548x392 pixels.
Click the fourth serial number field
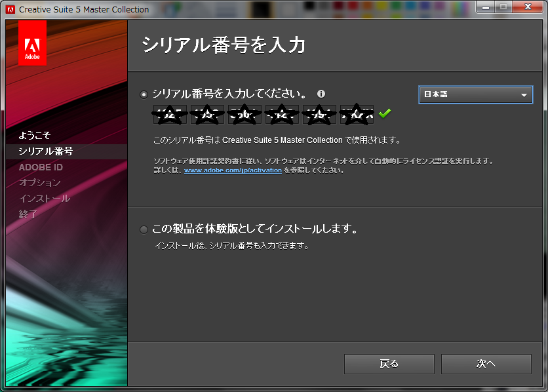tap(282, 115)
